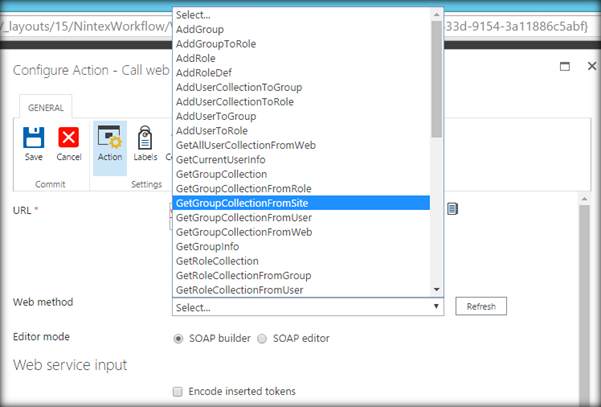Pick AddUserToGroup in the dropdown list
Screen dimensions: 601x407
click(301, 116)
